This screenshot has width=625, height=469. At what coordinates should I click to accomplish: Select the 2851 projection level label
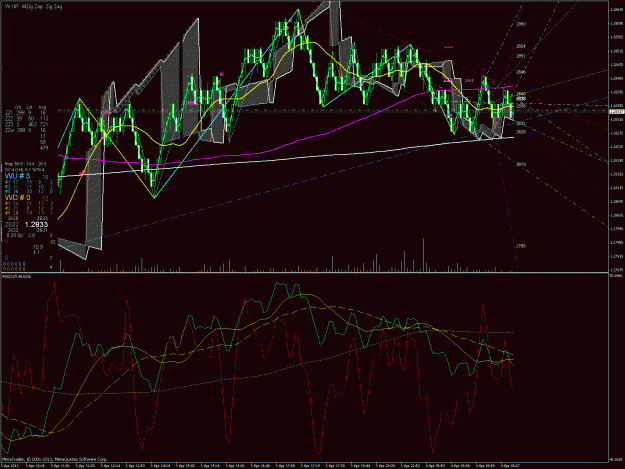pyautogui.click(x=521, y=56)
